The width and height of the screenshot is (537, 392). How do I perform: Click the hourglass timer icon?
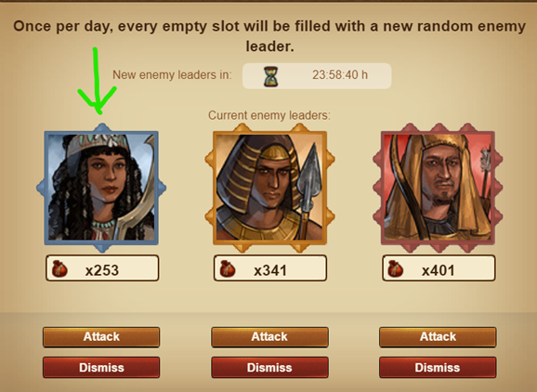tap(270, 76)
